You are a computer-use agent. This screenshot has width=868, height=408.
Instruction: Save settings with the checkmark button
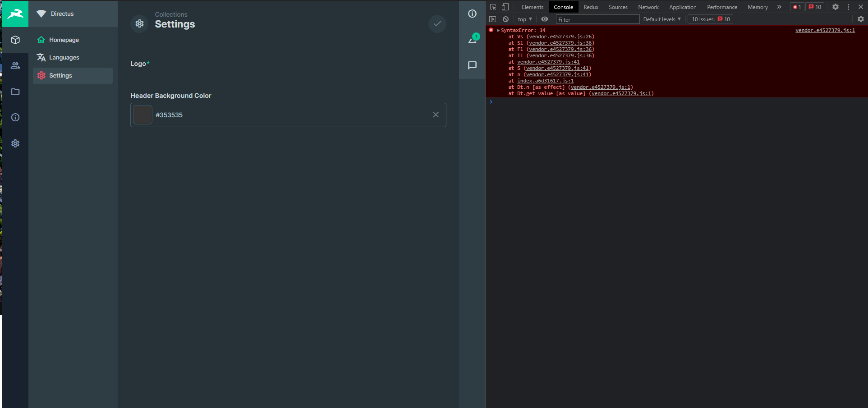pyautogui.click(x=437, y=23)
